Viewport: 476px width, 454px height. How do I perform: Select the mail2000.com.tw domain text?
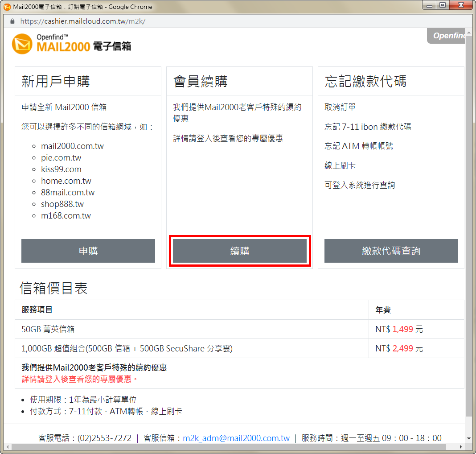(72, 146)
